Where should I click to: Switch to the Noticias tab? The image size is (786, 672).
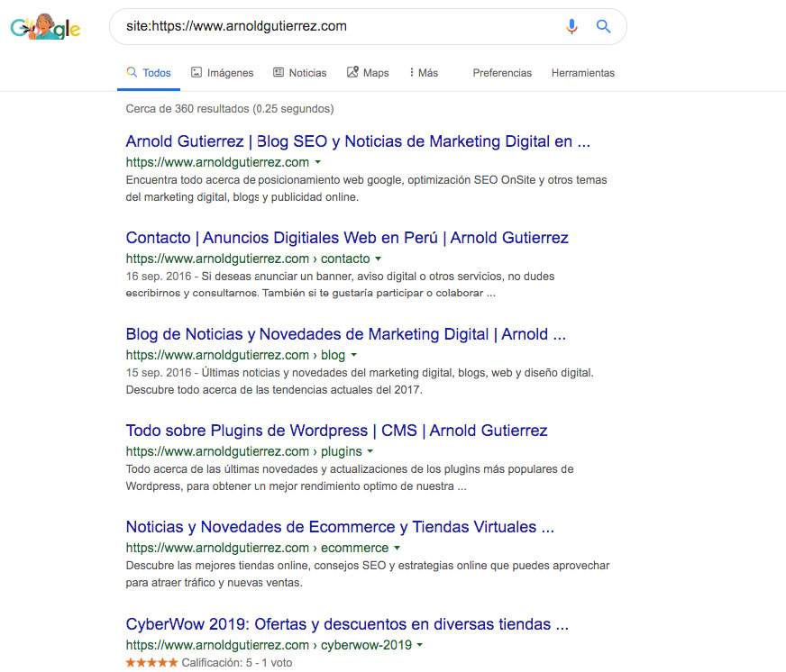tap(300, 73)
